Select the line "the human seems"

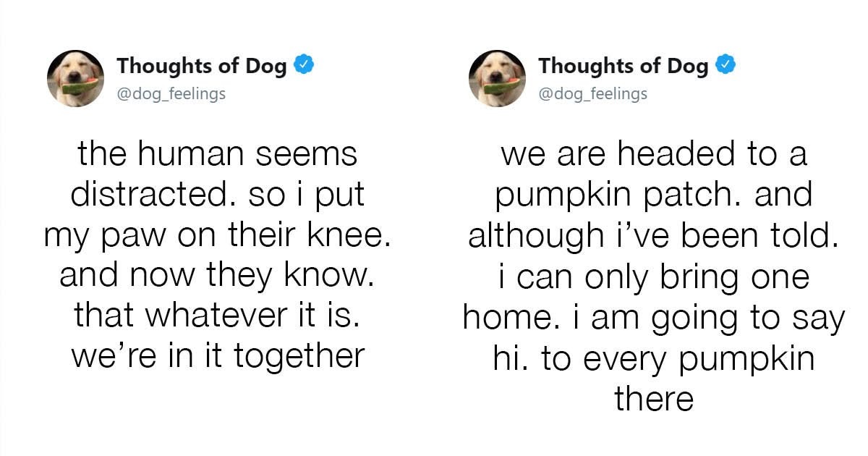218,154
